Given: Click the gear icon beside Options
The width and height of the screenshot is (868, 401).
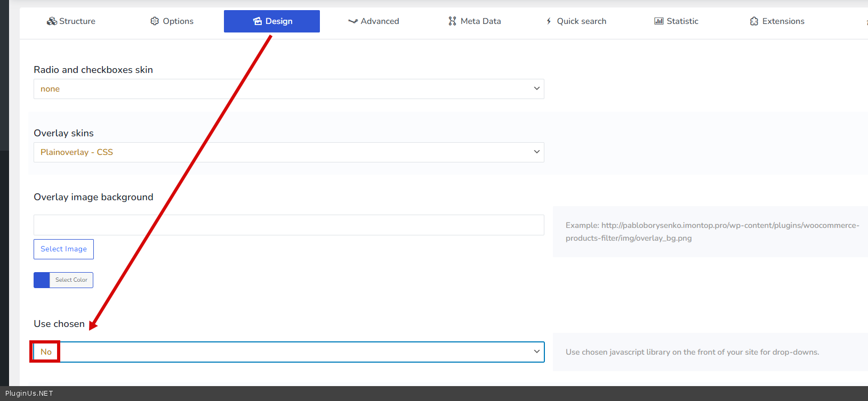Looking at the screenshot, I should coord(155,21).
